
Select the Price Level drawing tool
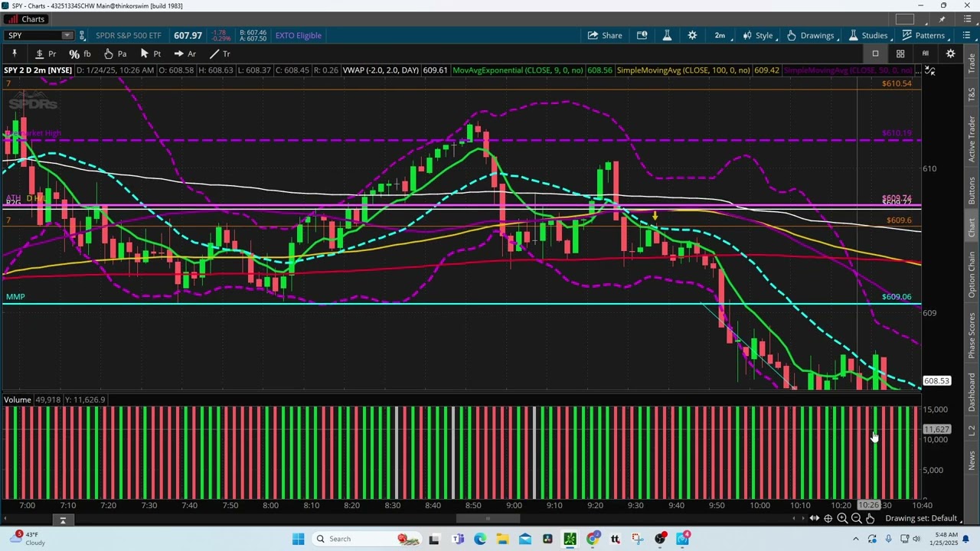click(x=45, y=54)
